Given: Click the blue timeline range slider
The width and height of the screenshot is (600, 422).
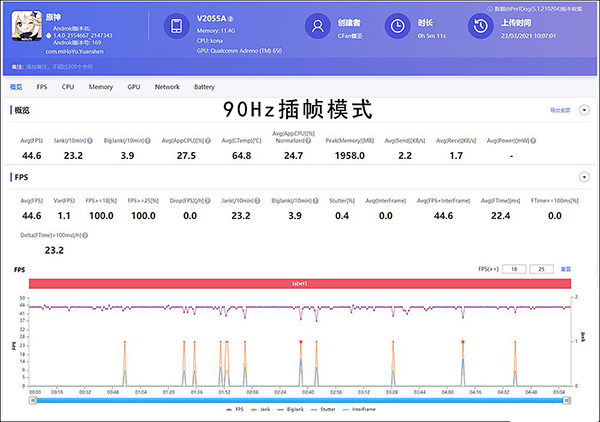Looking at the screenshot, I should pos(300,399).
